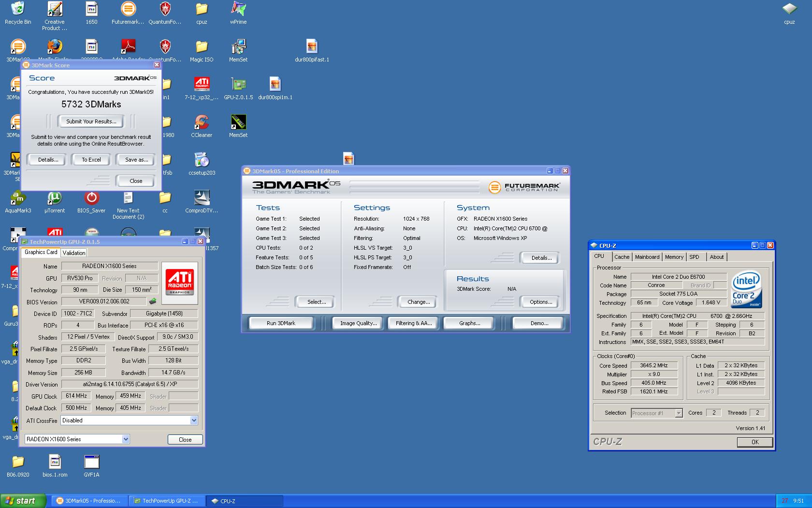
Task: Click the Core Speed 3645.2 MHz field in CPU-Z
Action: coord(653,366)
